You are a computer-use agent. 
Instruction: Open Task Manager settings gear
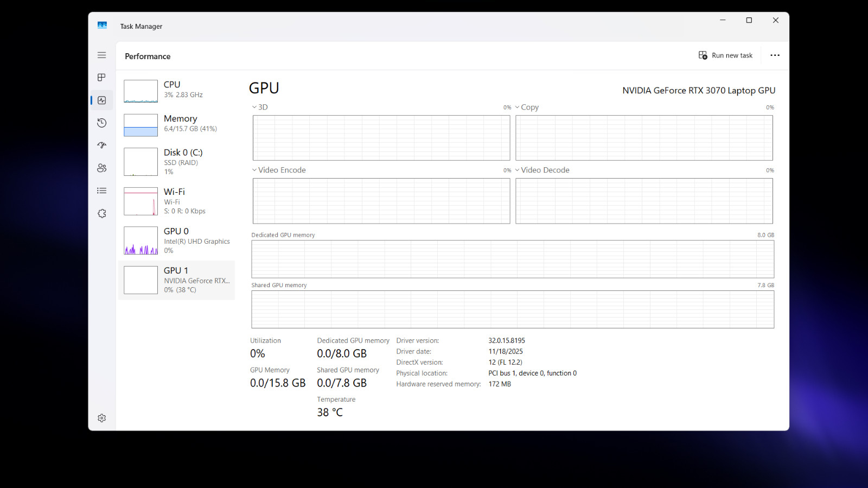(101, 418)
